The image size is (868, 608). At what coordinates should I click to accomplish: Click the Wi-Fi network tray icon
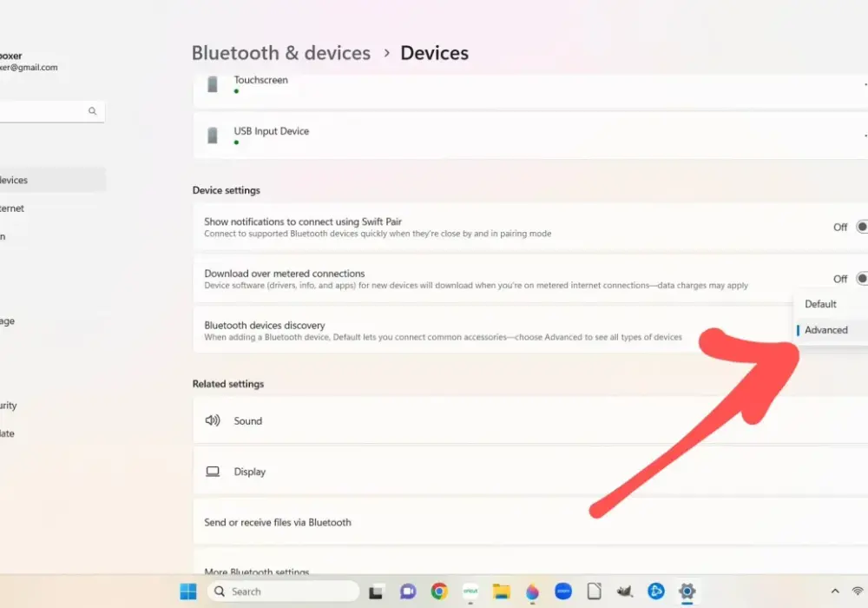coord(858,591)
